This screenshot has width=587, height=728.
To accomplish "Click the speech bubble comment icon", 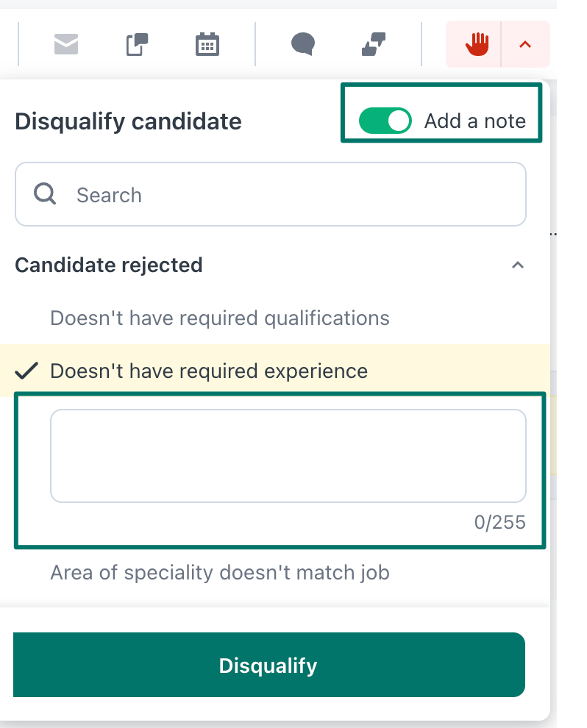I will coord(303,45).
